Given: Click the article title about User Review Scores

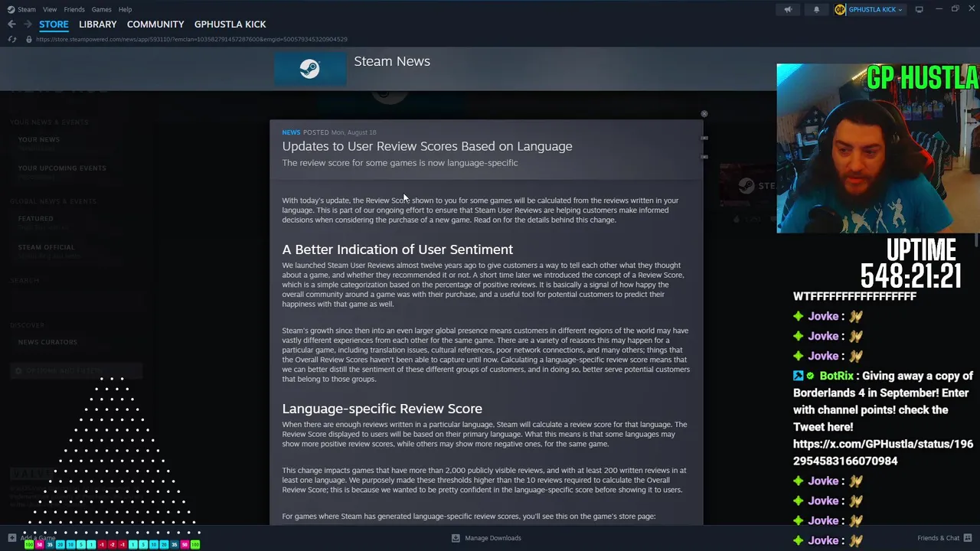Looking at the screenshot, I should point(427,146).
